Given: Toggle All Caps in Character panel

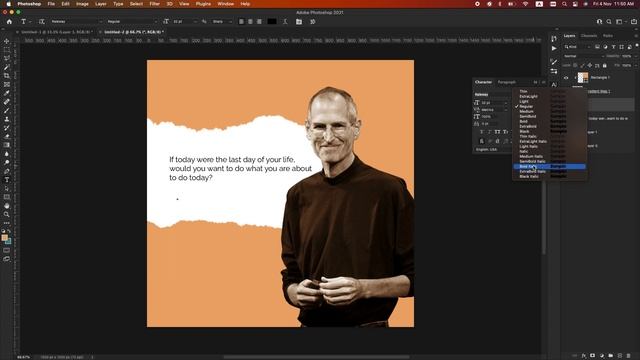Looking at the screenshot, I should [x=497, y=132].
